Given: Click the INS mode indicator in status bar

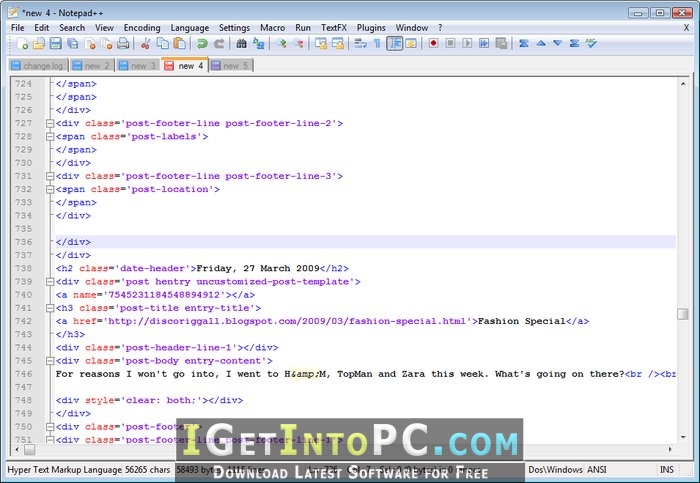Looking at the screenshot, I should 667,470.
